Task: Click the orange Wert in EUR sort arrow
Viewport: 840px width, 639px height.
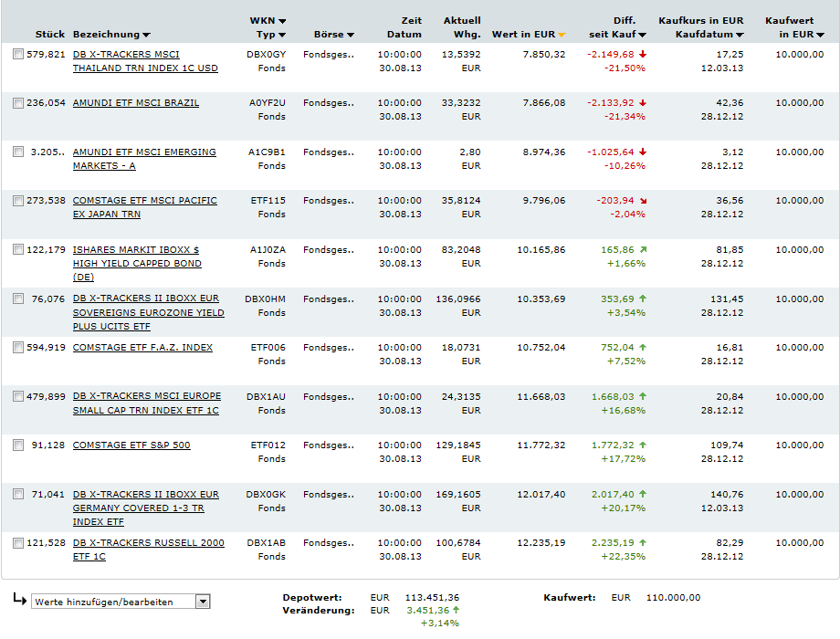Action: (x=562, y=35)
